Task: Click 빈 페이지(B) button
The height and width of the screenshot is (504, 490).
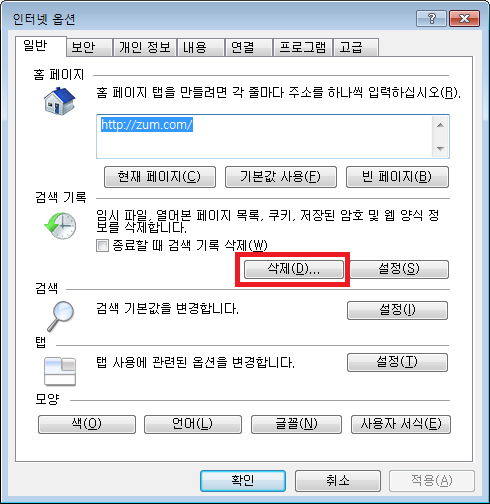Action: (x=397, y=177)
